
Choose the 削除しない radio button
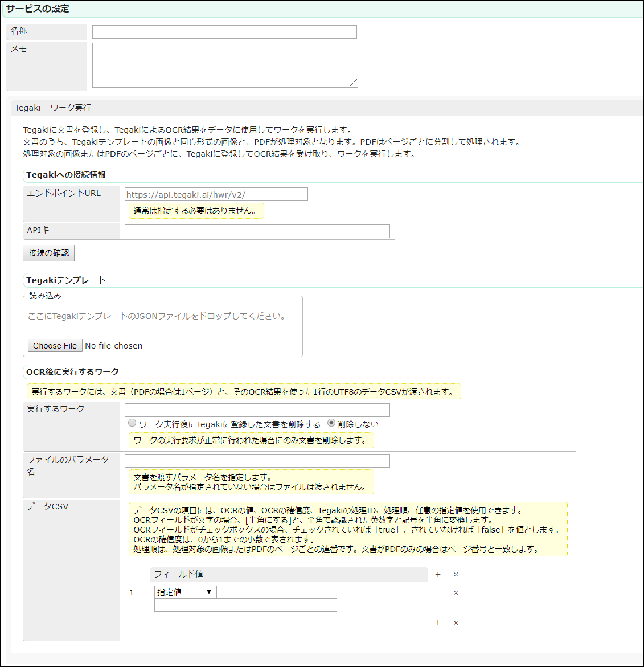click(x=331, y=423)
